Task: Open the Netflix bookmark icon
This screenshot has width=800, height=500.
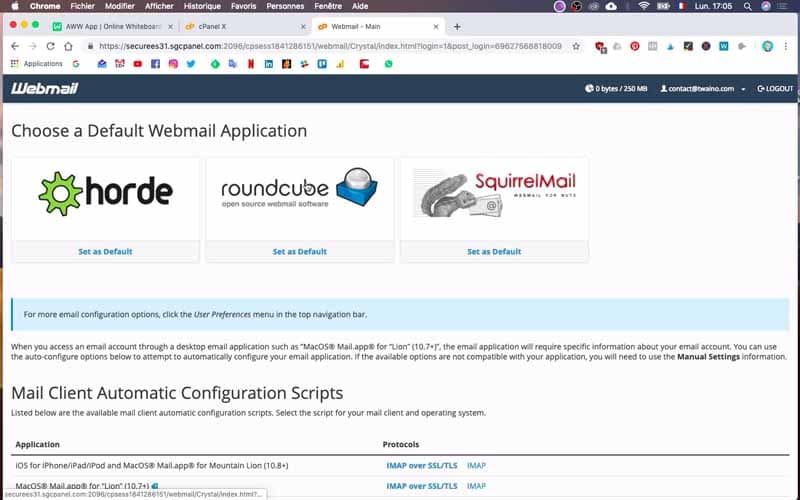Action: [x=251, y=64]
